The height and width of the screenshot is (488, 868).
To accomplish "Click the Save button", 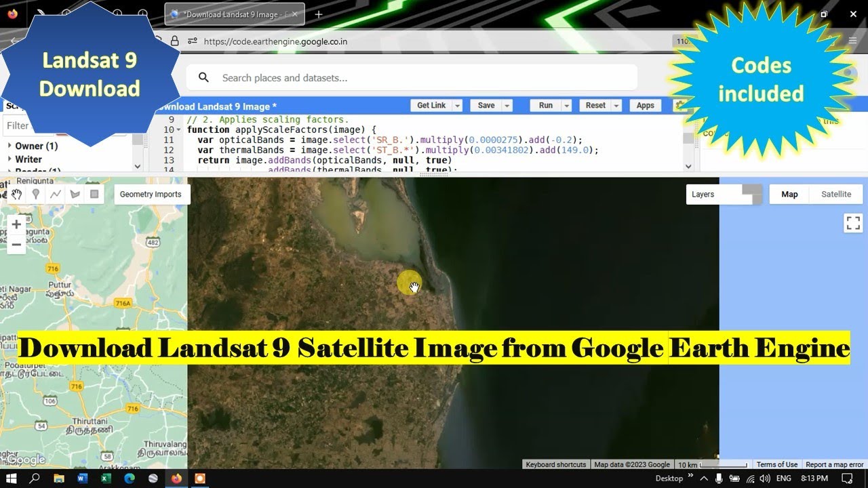I will click(x=486, y=105).
